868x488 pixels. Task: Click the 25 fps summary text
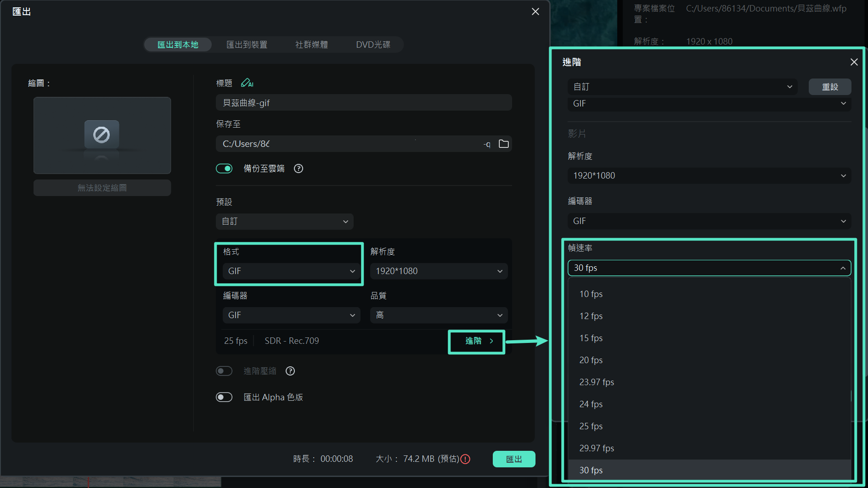click(x=236, y=341)
